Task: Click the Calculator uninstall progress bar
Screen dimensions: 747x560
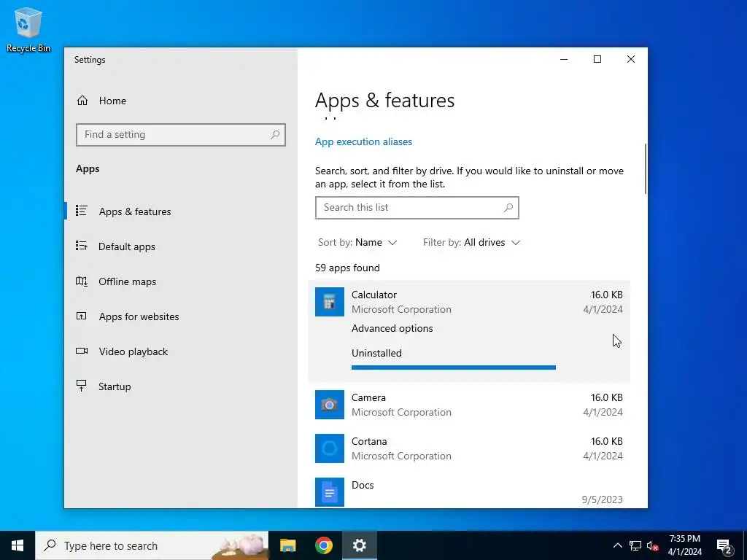Action: click(x=454, y=367)
